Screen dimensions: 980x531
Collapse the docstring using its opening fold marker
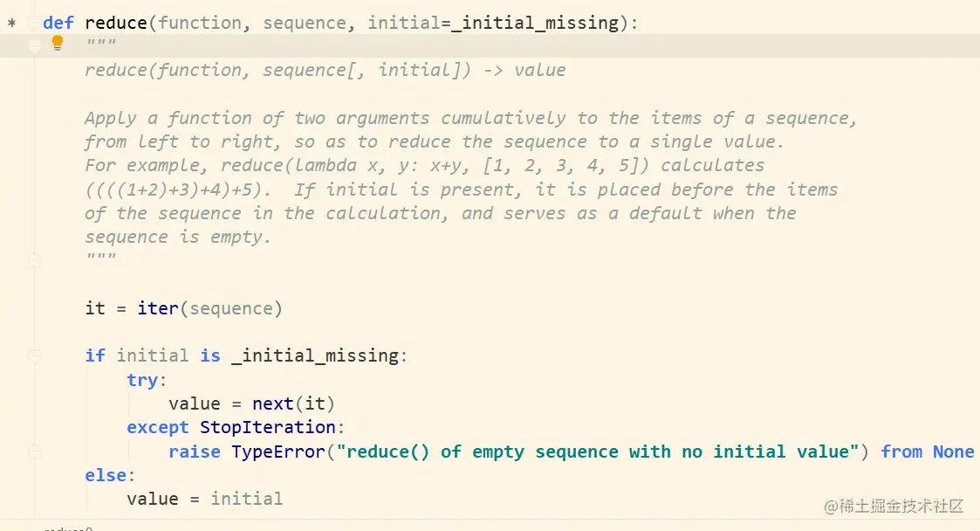pyautogui.click(x=35, y=45)
